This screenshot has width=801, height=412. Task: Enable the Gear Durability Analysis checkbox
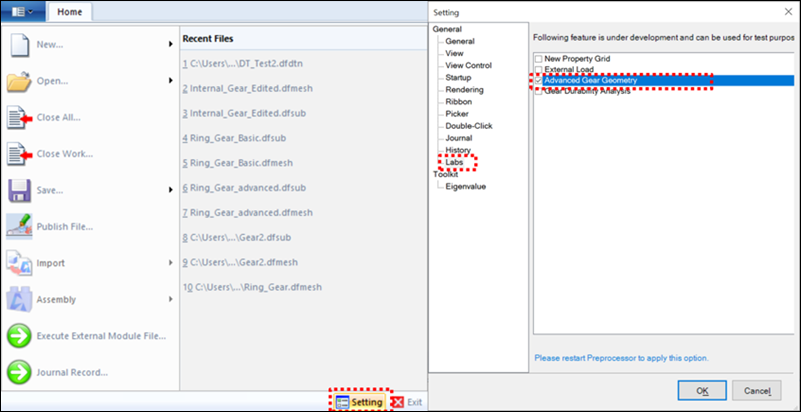[538, 91]
